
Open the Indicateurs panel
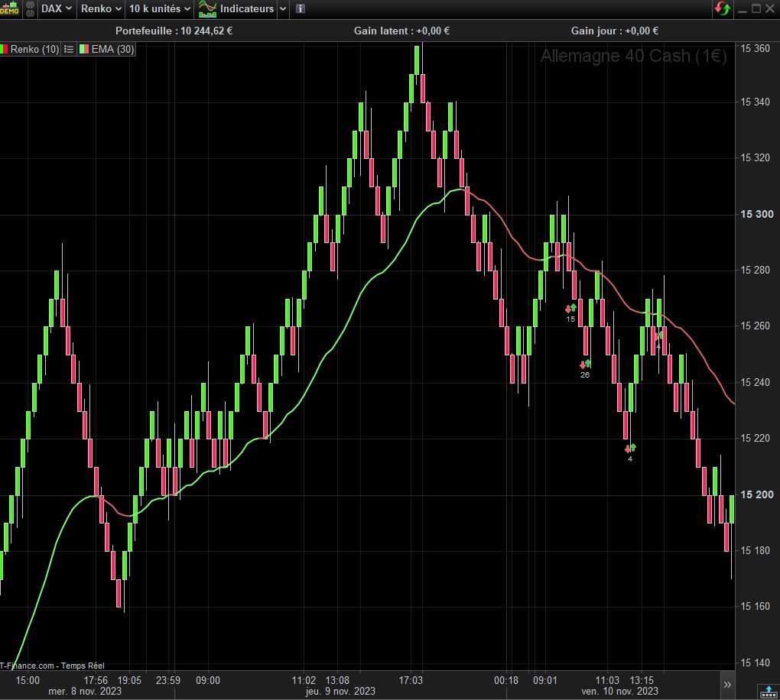pos(236,9)
